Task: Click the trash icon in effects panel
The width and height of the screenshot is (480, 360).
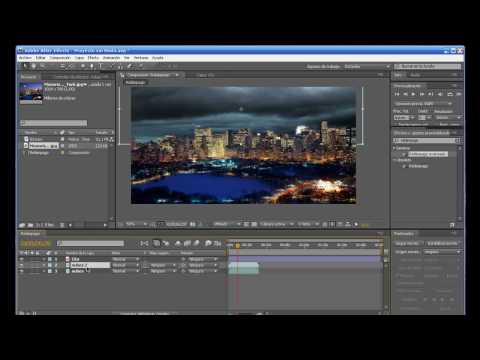Action: 452,225
